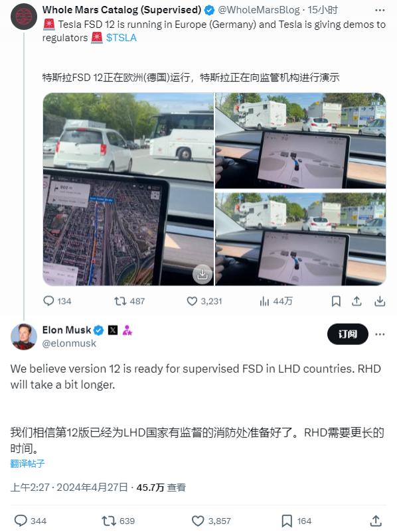Image resolution: width=397 pixels, height=532 pixels.
Task: Click the 翻译帖子 translate post link
Action: click(27, 464)
